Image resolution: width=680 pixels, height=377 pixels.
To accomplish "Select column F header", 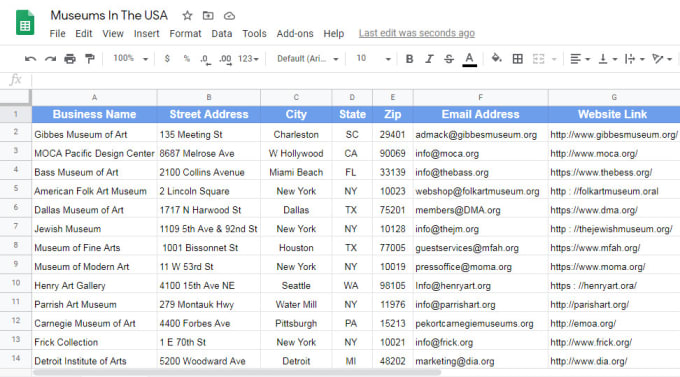I will (481, 98).
